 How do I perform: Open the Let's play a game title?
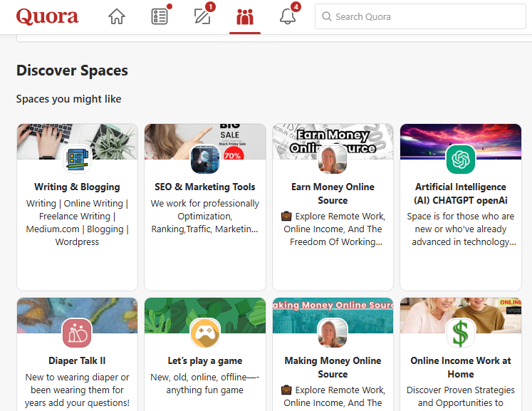click(205, 360)
